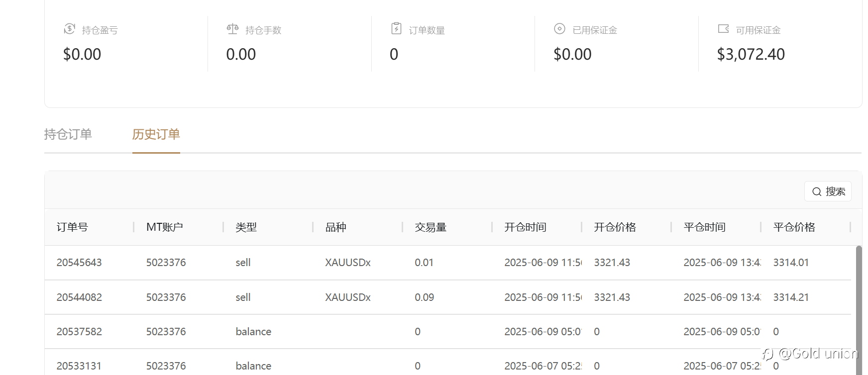Click available margin value $3,072.40
868x375 pixels.
[751, 54]
